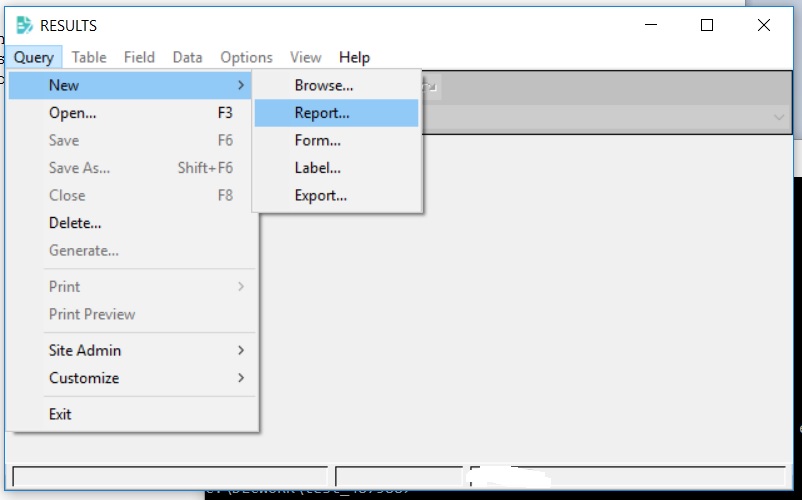802x500 pixels.
Task: Maximize the RESULTS window
Action: pos(707,25)
